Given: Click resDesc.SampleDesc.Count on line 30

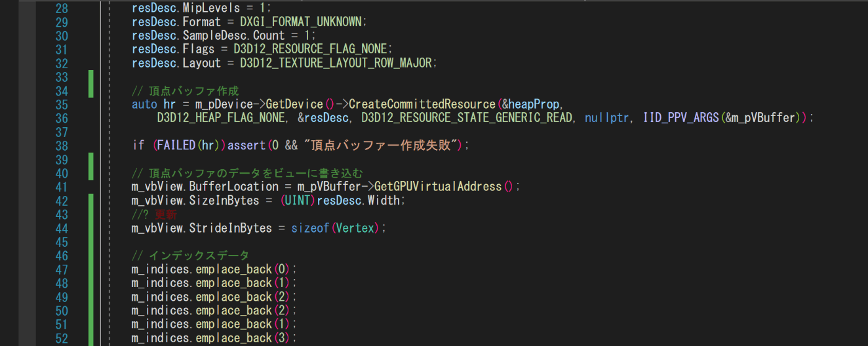Looking at the screenshot, I should [x=208, y=36].
